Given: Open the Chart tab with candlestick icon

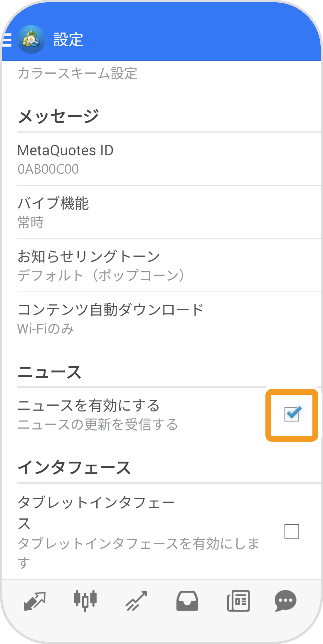Looking at the screenshot, I should click(x=85, y=601).
